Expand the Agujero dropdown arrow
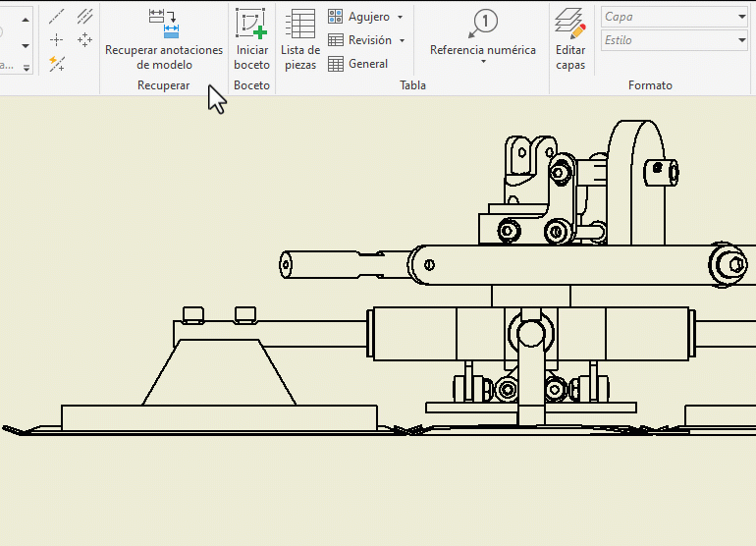The height and width of the screenshot is (546, 756). (x=401, y=18)
